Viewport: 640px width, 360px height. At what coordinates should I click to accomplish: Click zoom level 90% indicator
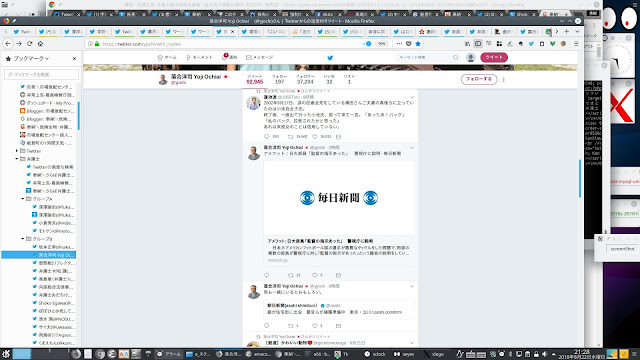pos(381,44)
